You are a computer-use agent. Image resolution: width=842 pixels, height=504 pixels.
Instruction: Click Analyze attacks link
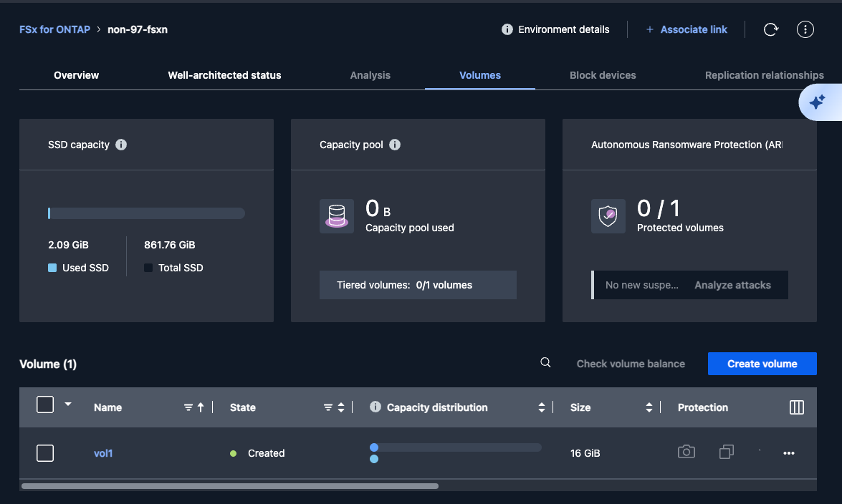[x=732, y=285]
